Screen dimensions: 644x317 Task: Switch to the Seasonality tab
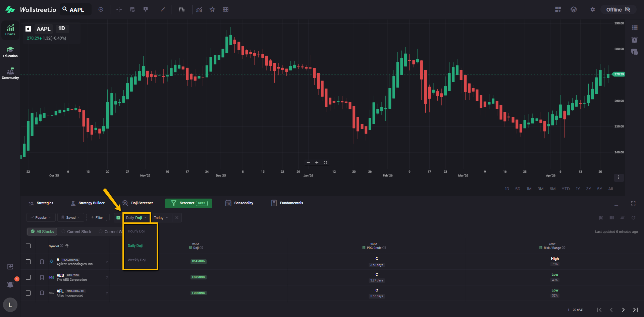click(239, 203)
